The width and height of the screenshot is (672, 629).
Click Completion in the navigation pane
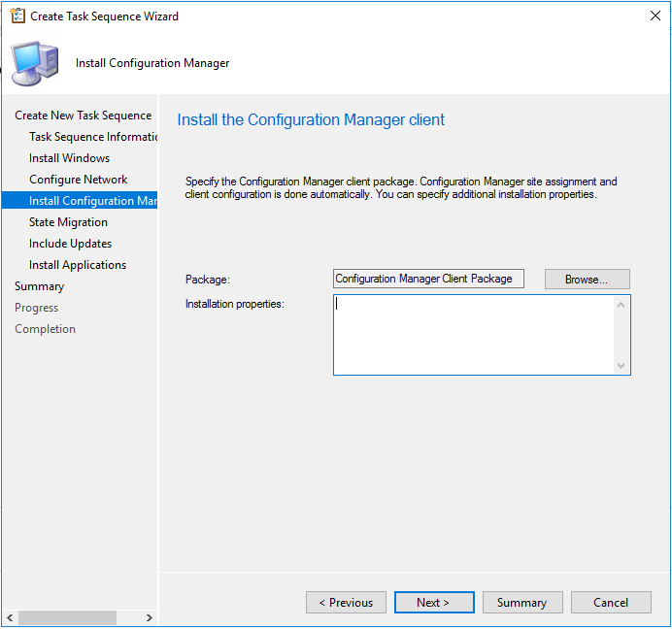45,329
